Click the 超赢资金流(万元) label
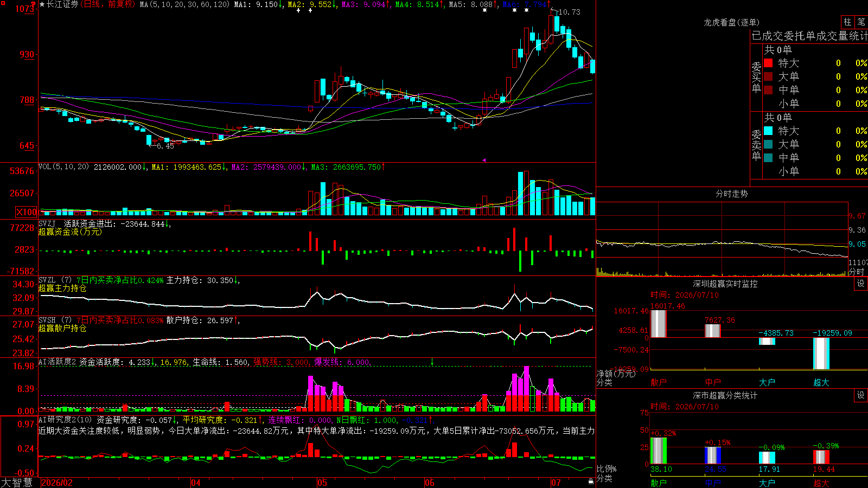This screenshot has width=868, height=488. pyautogui.click(x=70, y=232)
